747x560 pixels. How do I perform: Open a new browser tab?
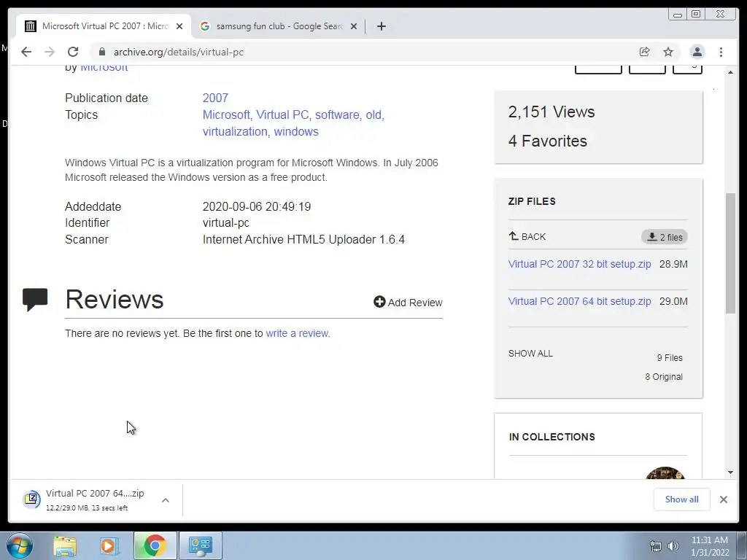tap(381, 26)
